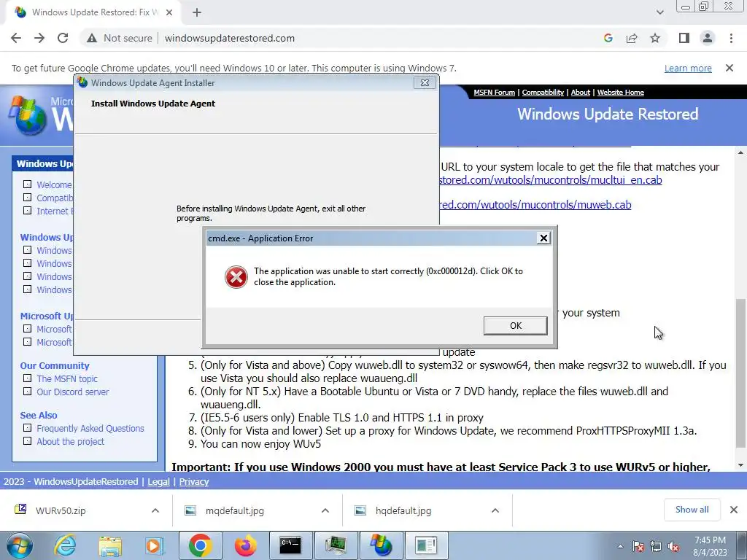Viewport: 747px width, 560px height.
Task: Open The MSFN topic sidebar link
Action: [67, 379]
